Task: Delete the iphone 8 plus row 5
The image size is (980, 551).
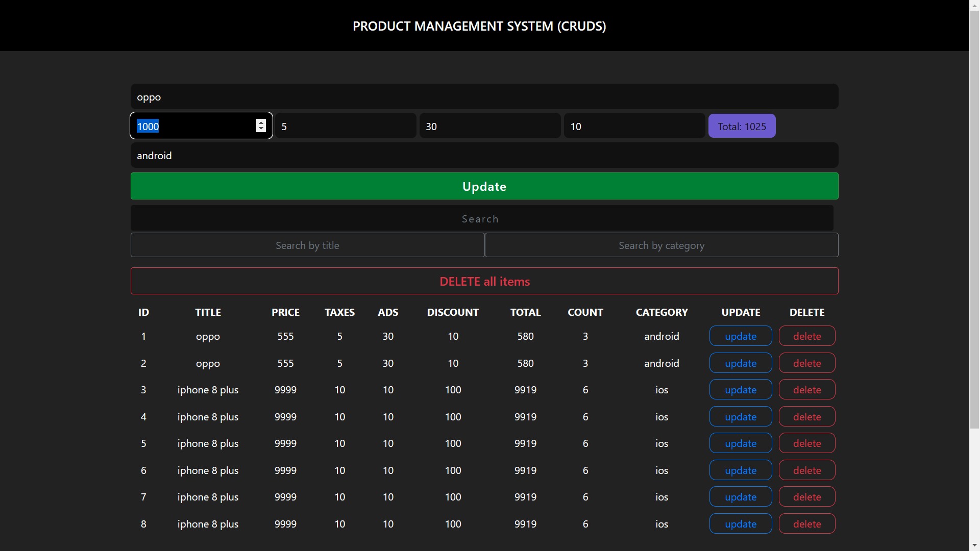Action: [807, 443]
